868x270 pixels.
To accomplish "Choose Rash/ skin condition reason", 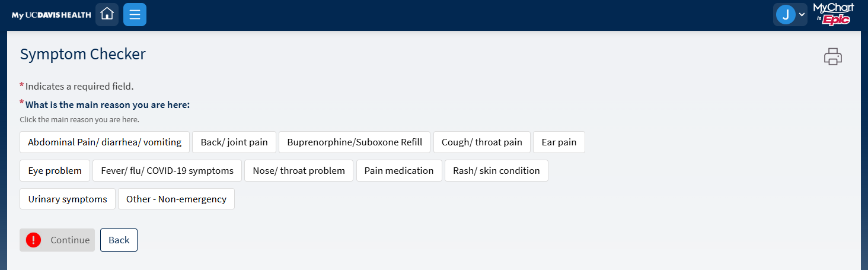I will point(496,171).
